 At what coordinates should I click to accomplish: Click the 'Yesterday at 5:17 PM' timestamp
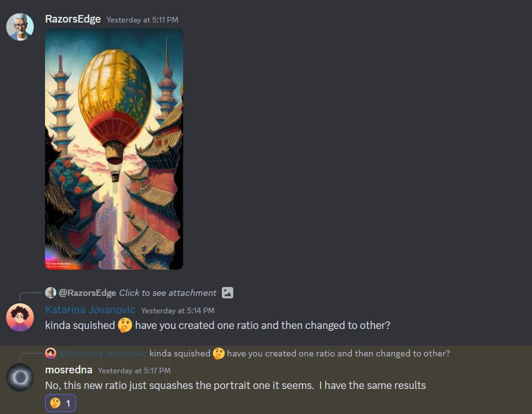[x=134, y=371]
